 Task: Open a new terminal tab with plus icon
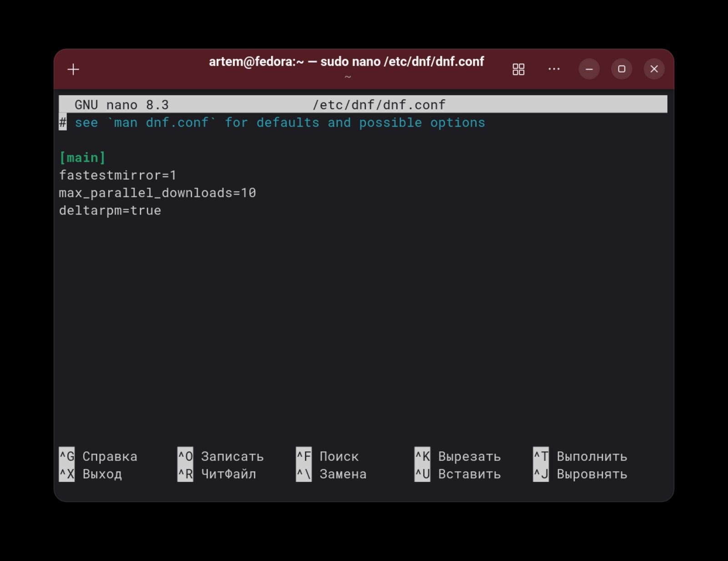point(73,69)
